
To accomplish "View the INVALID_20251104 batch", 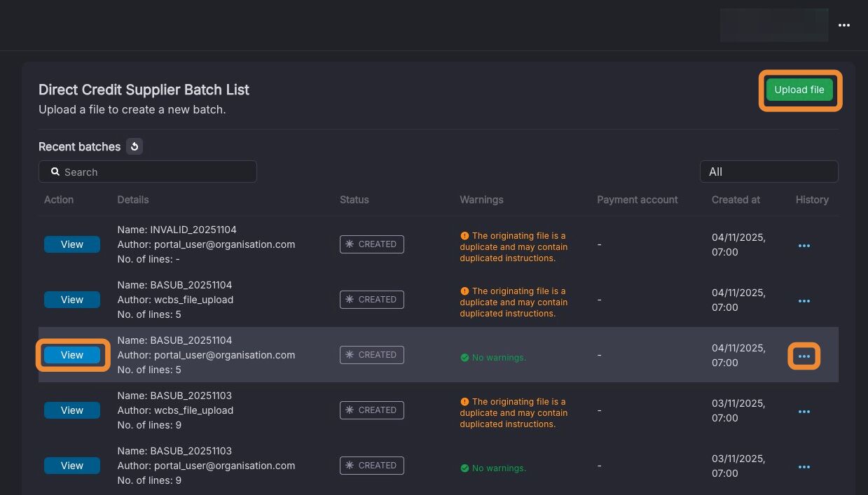I will pos(72,244).
